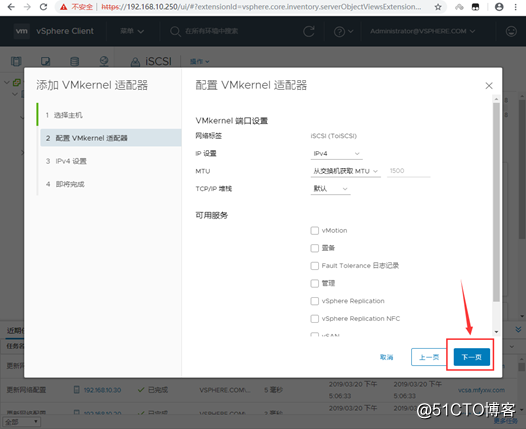This screenshot has width=526, height=429.
Task: Tick the Fault Tolerance 日志记录 checkbox
Action: 314,266
